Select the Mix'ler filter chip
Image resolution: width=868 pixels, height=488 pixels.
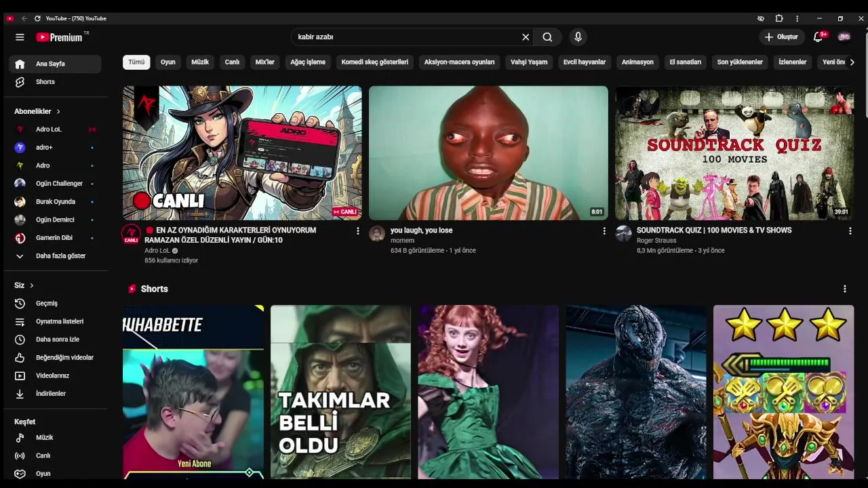[x=265, y=62]
